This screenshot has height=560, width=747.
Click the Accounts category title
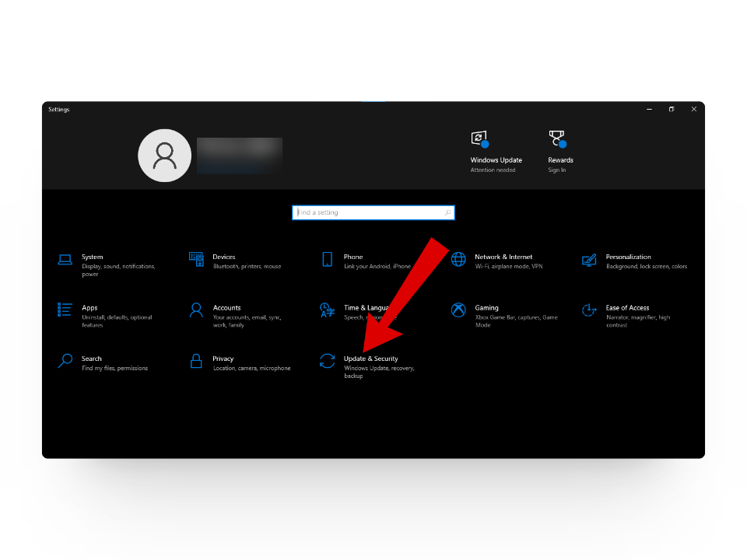226,308
